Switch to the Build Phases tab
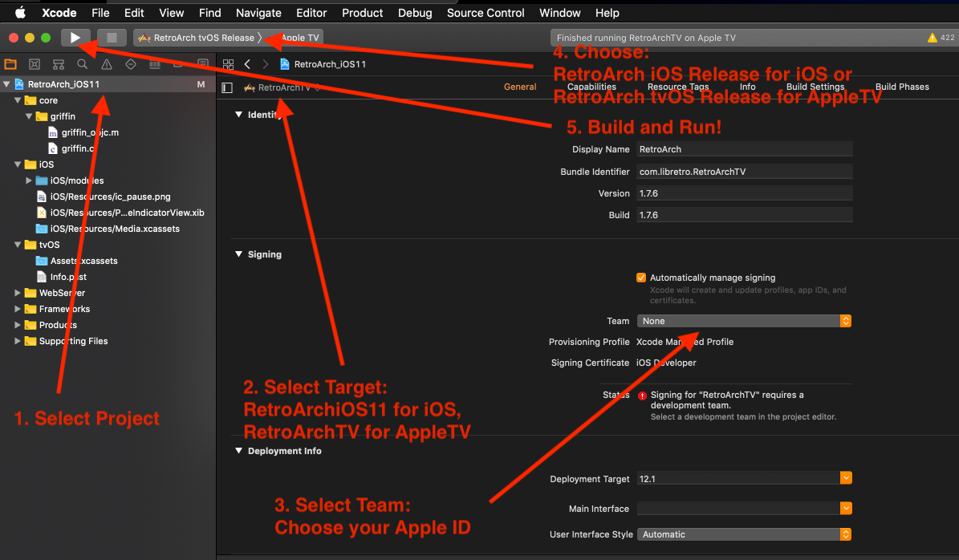Screen dimensions: 959x560 (901, 87)
